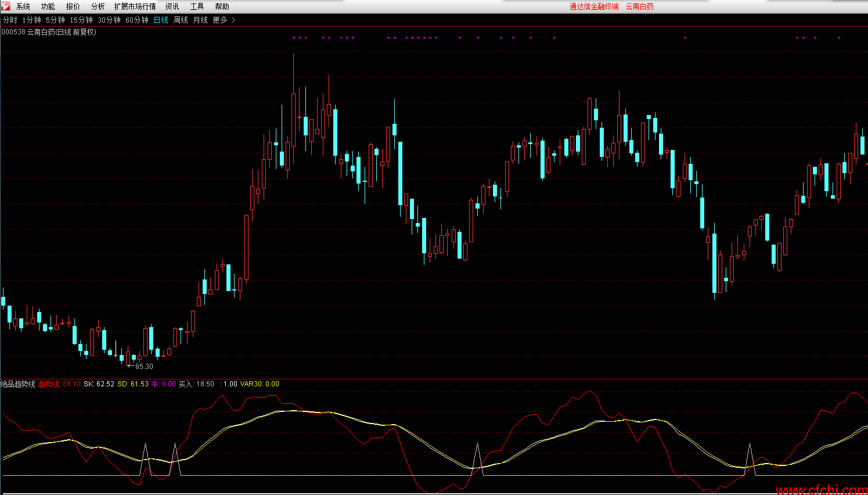Open the 功能 menu
This screenshot has height=495, width=868.
(48, 6)
